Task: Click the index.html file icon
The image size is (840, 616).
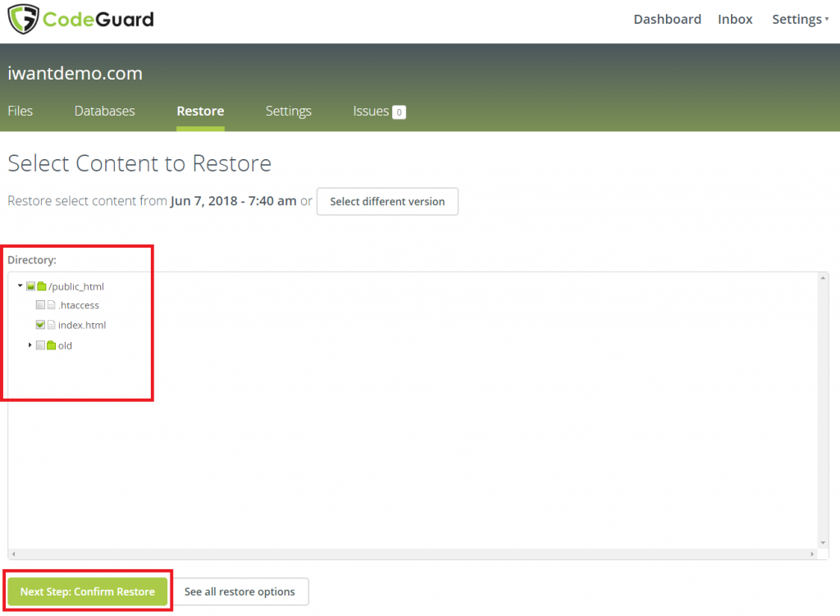Action: (x=52, y=325)
